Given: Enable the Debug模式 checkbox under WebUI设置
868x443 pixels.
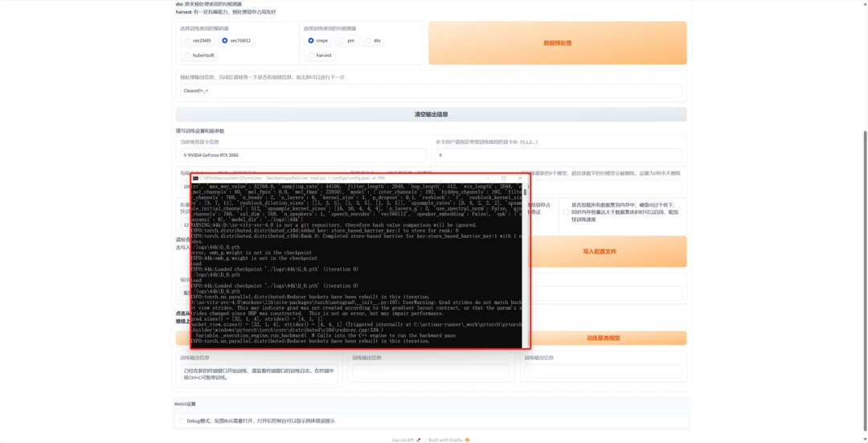Looking at the screenshot, I should click(x=182, y=420).
